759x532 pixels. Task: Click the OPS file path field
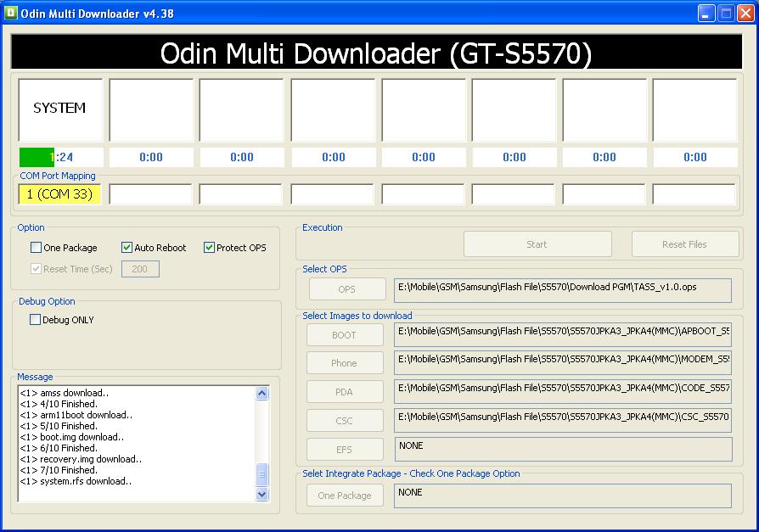[563, 290]
